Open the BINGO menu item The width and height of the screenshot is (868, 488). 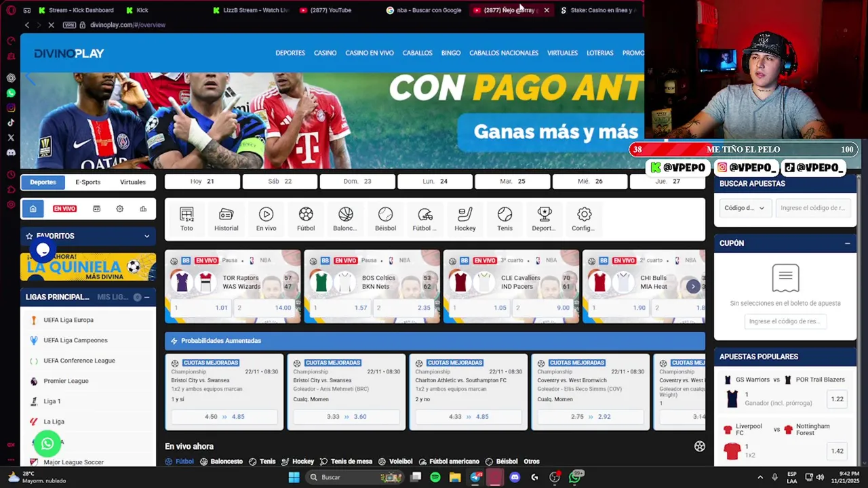pyautogui.click(x=451, y=53)
